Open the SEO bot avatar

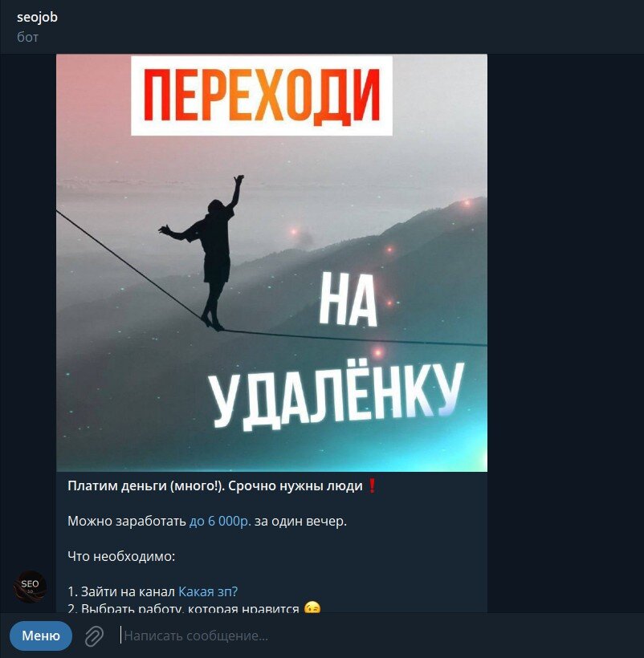point(30,587)
